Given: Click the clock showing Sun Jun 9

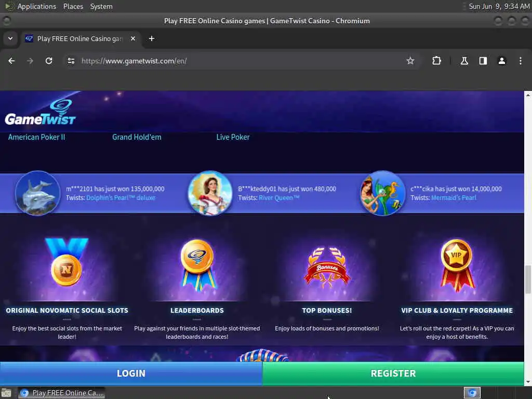Looking at the screenshot, I should 499,6.
